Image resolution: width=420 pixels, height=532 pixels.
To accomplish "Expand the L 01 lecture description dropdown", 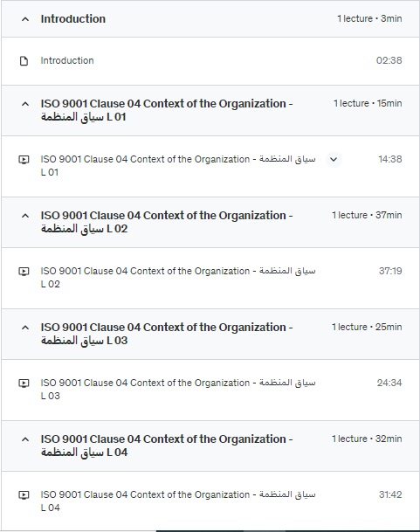I will pos(334,159).
